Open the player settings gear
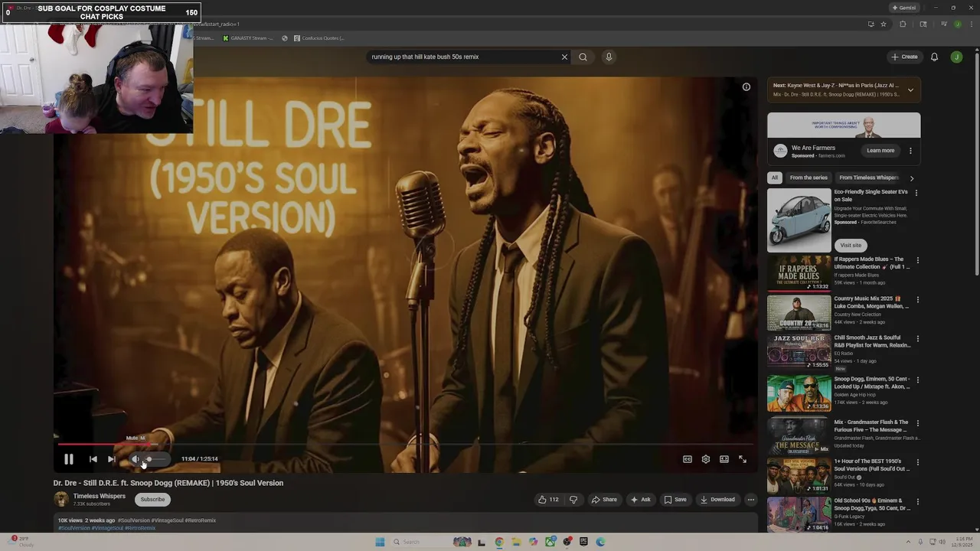Image resolution: width=980 pixels, height=551 pixels. (x=706, y=459)
